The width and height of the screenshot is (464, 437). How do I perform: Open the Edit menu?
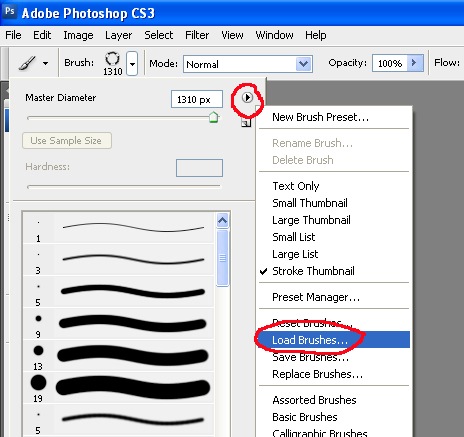[x=42, y=35]
